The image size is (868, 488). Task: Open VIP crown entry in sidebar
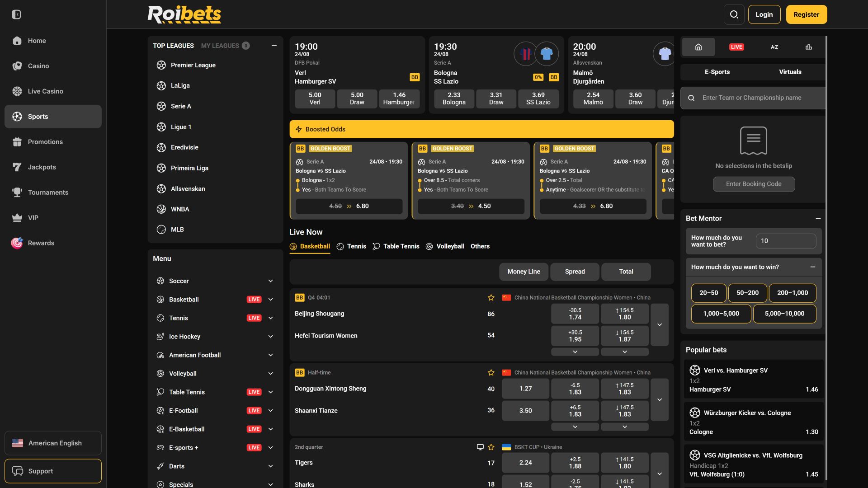pyautogui.click(x=53, y=218)
